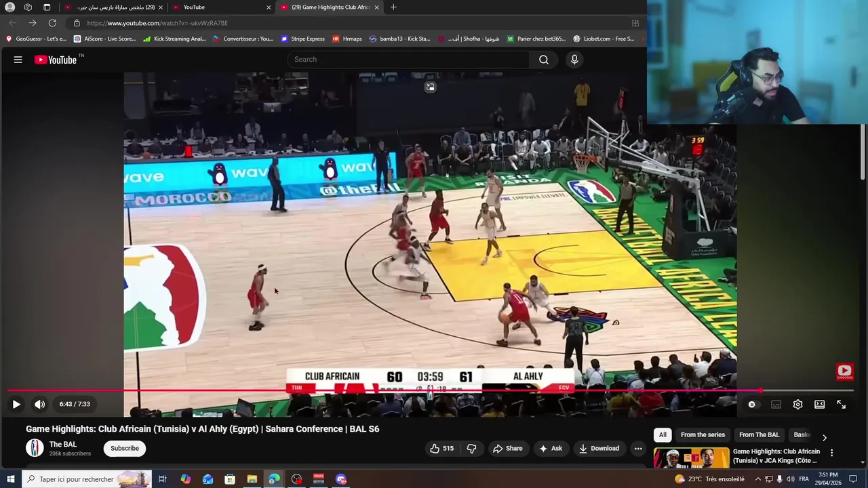
Task: Switch to theater mode
Action: (819, 404)
